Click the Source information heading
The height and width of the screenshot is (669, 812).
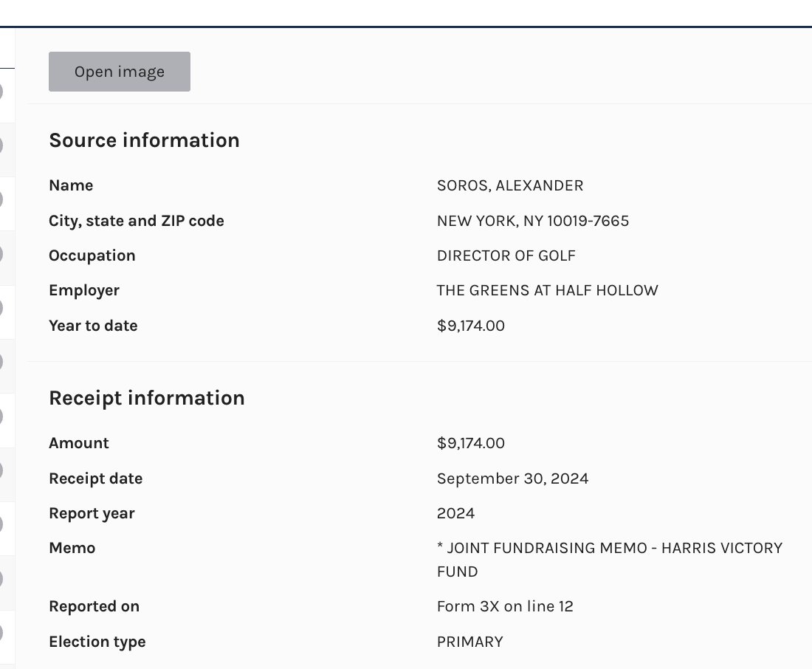144,140
